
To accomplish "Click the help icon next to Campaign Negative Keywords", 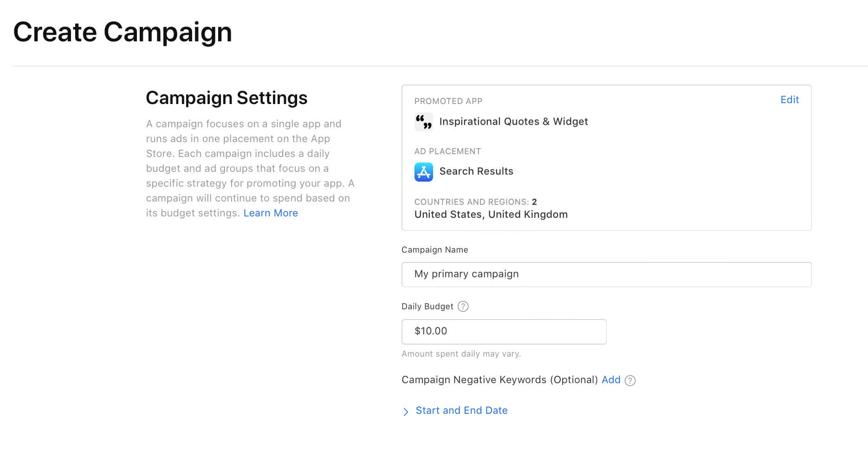I will point(630,380).
